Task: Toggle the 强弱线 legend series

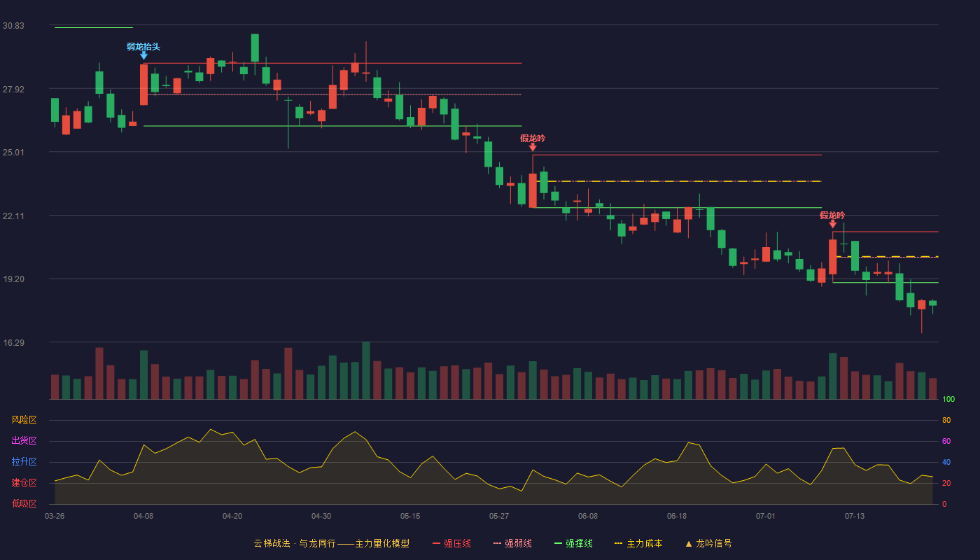Action: pyautogui.click(x=512, y=543)
